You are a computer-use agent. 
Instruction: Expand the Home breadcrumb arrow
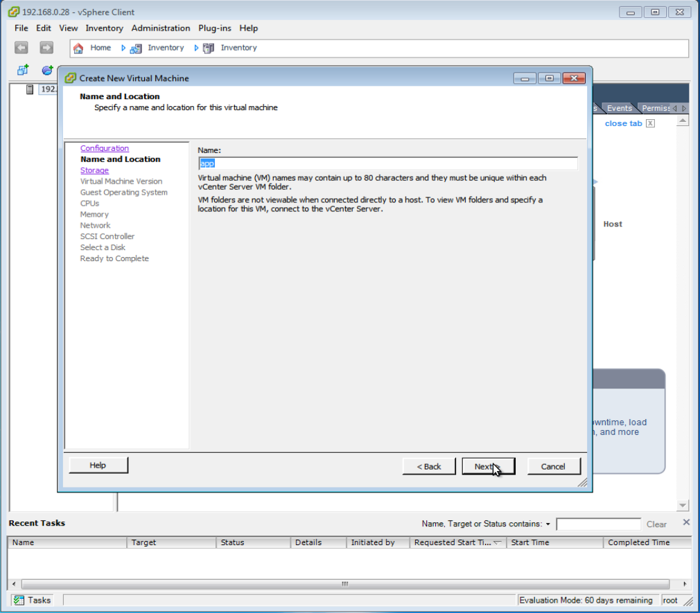[123, 48]
